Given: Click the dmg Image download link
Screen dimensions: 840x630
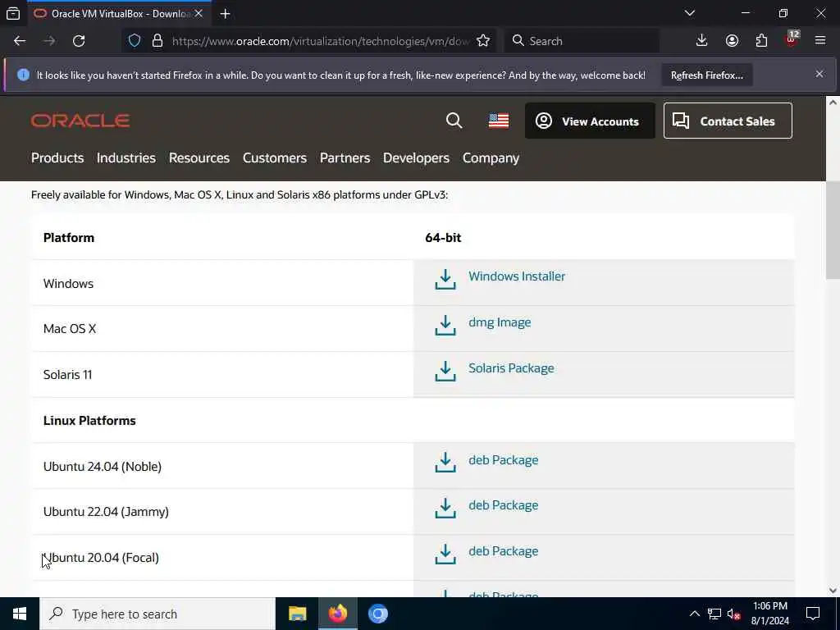Looking at the screenshot, I should pyautogui.click(x=500, y=322).
